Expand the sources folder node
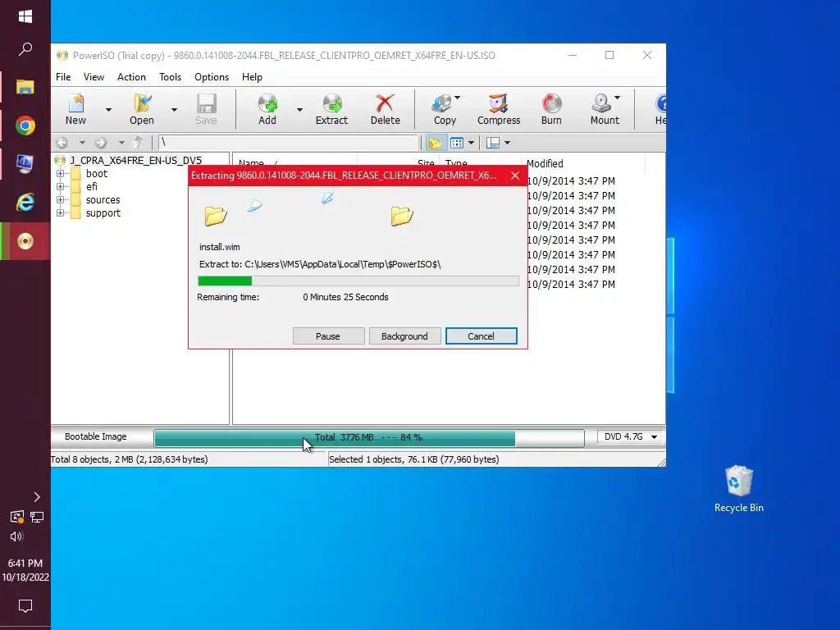 click(60, 200)
